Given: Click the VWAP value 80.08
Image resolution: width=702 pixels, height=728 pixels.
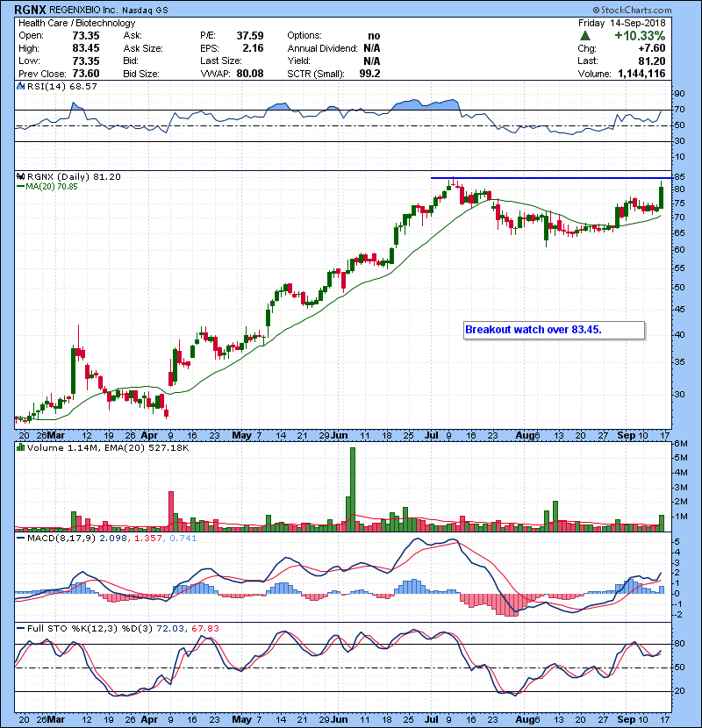Looking at the screenshot, I should [250, 74].
